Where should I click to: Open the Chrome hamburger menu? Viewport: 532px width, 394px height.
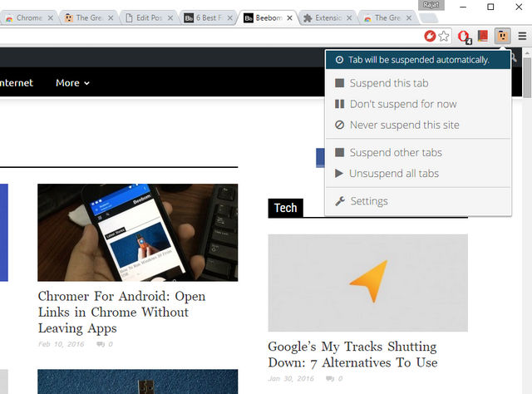click(x=522, y=36)
